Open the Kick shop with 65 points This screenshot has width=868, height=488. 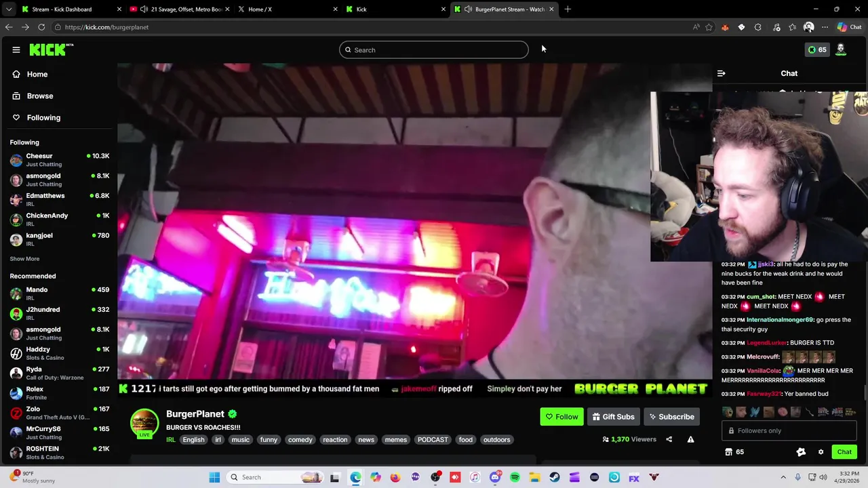[734, 452]
